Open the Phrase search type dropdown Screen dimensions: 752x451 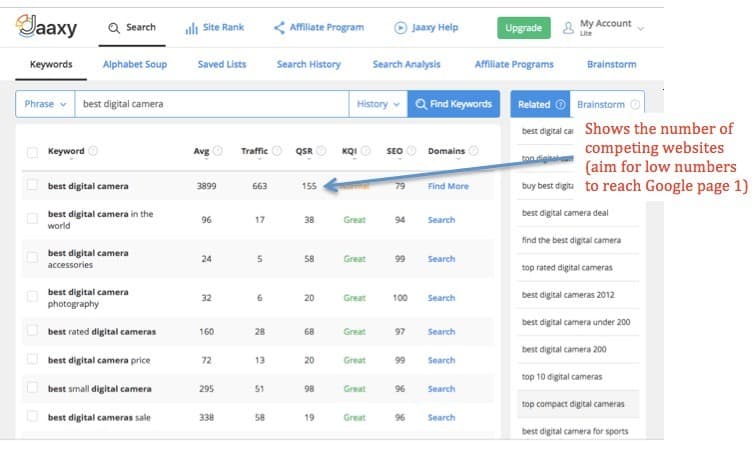click(x=45, y=104)
